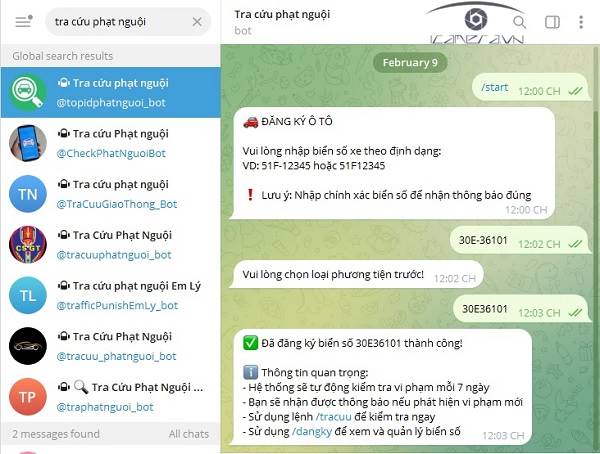The image size is (600, 454).
Task: Open the hamburger menu icon
Action: [24, 21]
